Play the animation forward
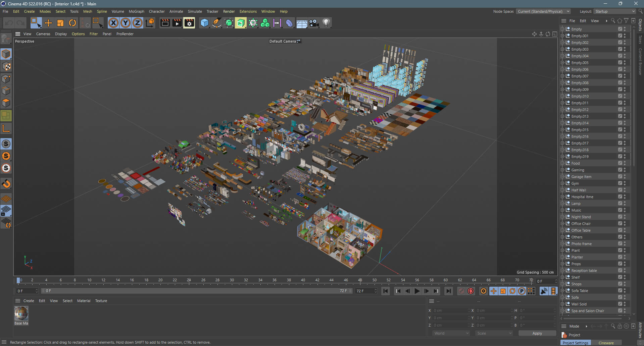The image size is (644, 346). 417,291
